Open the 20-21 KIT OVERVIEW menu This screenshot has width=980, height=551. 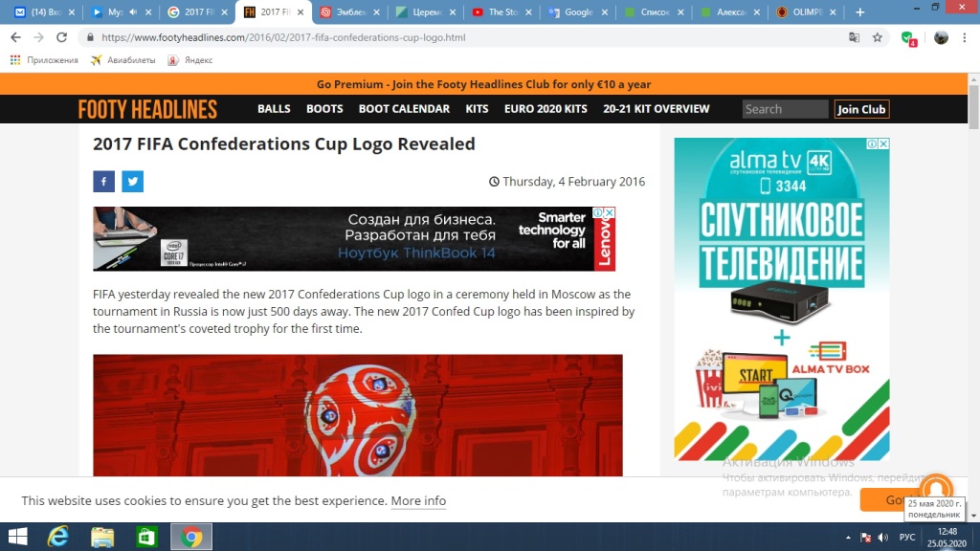point(657,109)
